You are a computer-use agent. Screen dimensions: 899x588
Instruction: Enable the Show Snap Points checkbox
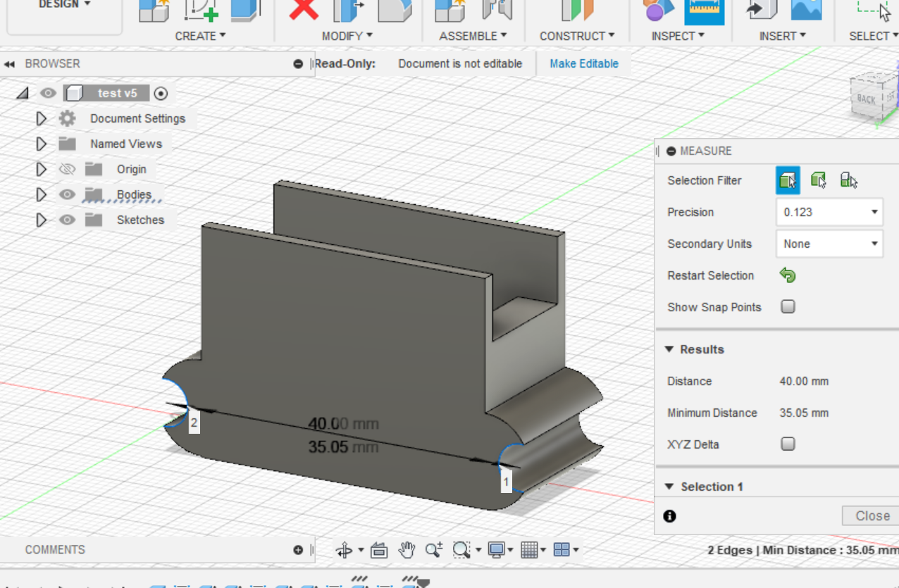pos(788,307)
